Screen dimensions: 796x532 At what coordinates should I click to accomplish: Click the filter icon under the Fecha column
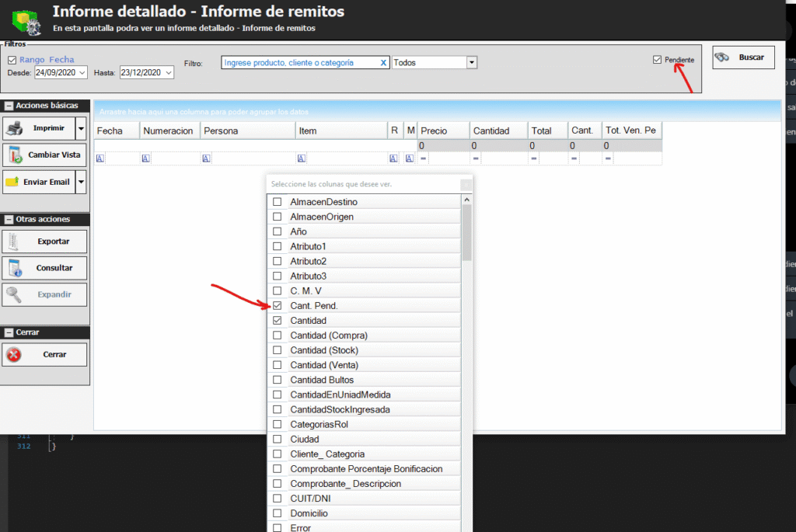click(99, 158)
